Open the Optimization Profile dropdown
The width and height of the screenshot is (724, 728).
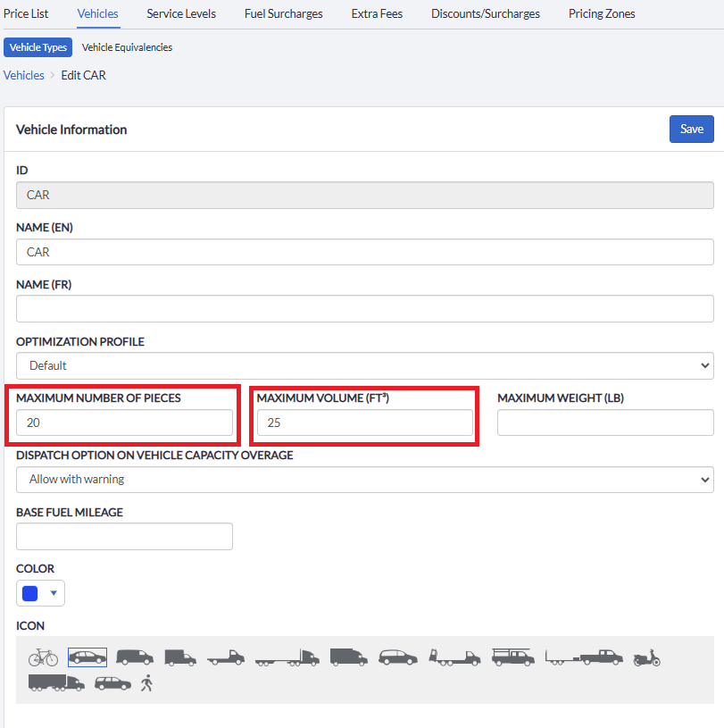point(364,365)
